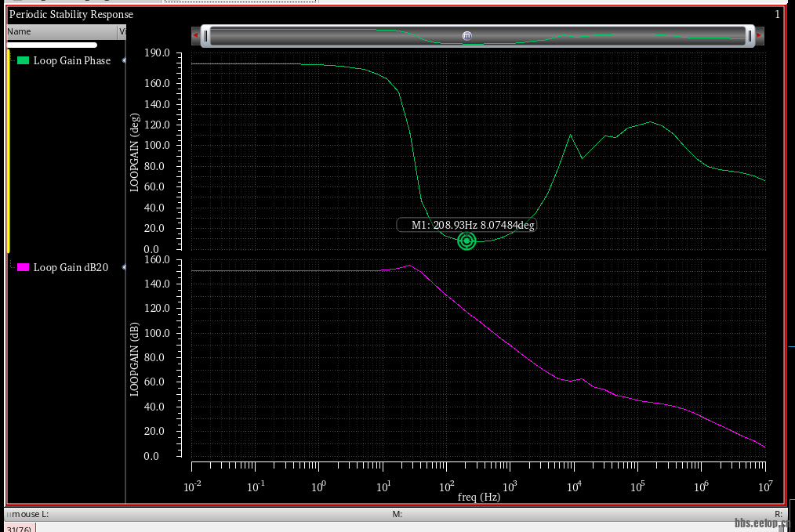
Task: Click the magenta Loop Gain dB20 color swatch
Action: coord(24,267)
